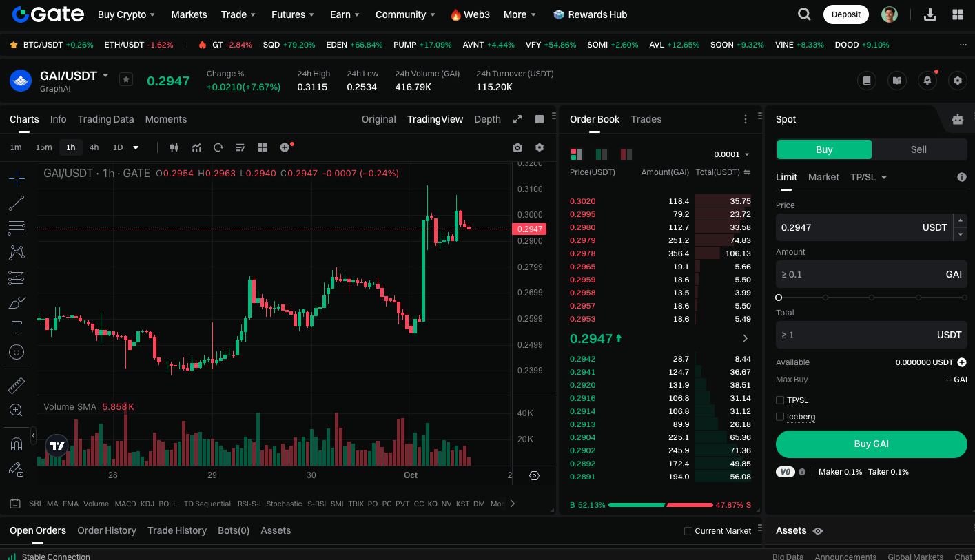The image size is (975, 560).
Task: Select the ruler measure tool
Action: (x=17, y=385)
